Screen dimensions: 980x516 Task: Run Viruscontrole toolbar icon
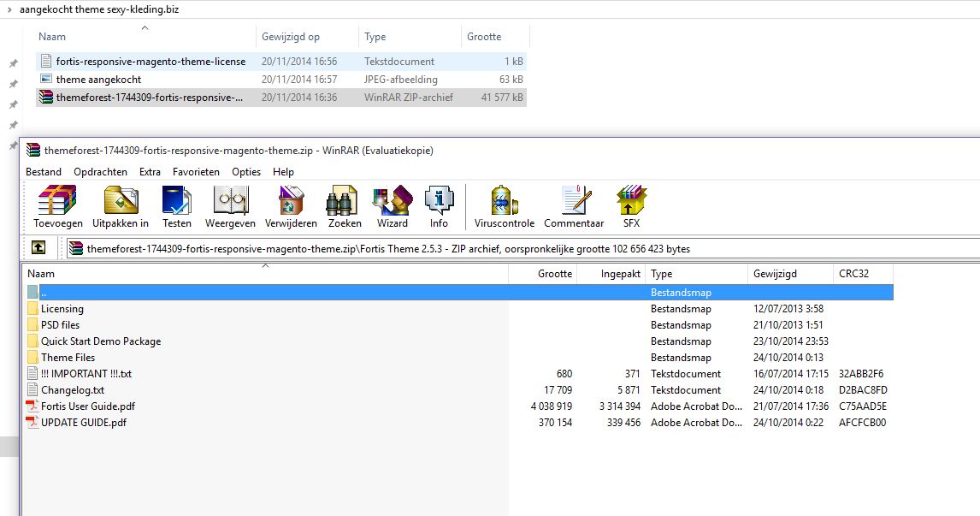pos(505,200)
